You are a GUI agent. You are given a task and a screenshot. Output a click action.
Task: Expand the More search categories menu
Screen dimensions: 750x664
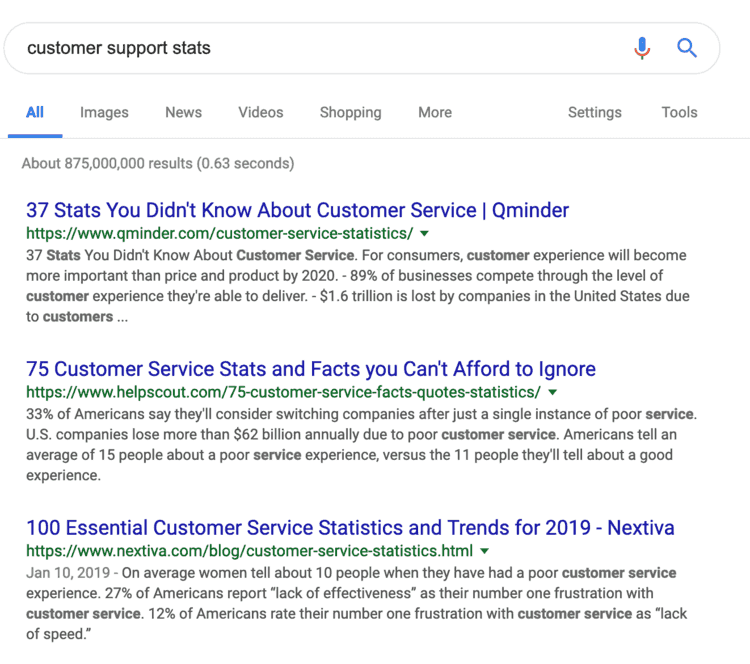(x=435, y=113)
